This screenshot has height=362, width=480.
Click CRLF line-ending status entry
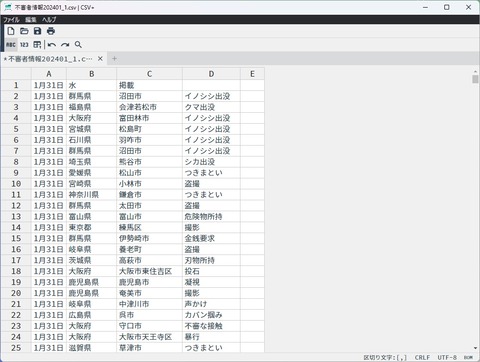pyautogui.click(x=422, y=357)
